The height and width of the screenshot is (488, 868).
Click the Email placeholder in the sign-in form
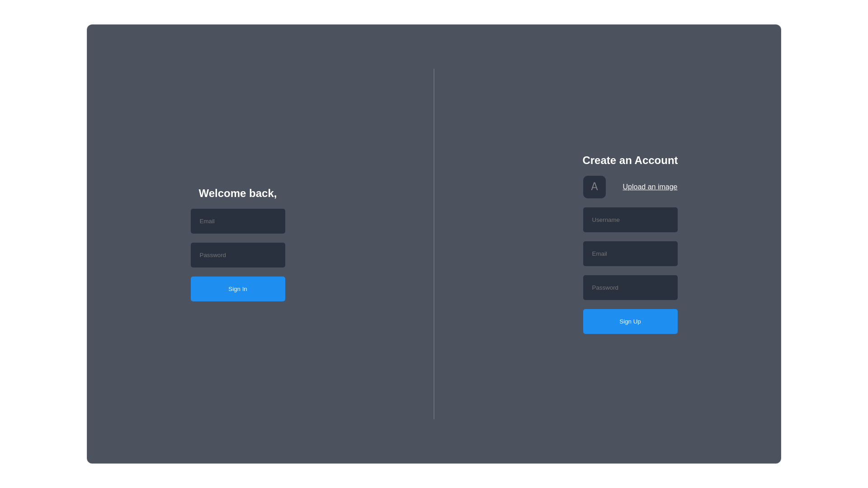point(207,221)
